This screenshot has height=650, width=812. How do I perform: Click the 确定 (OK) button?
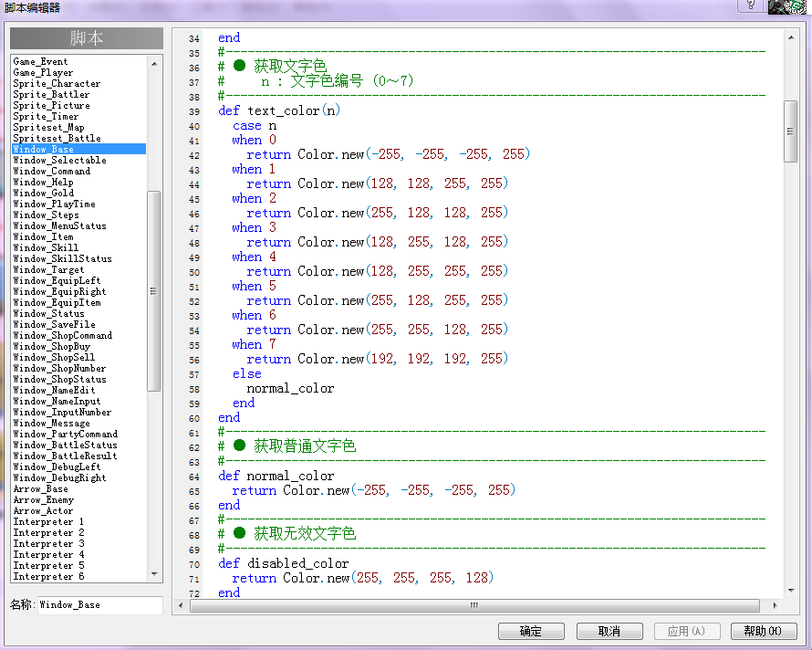pos(531,631)
